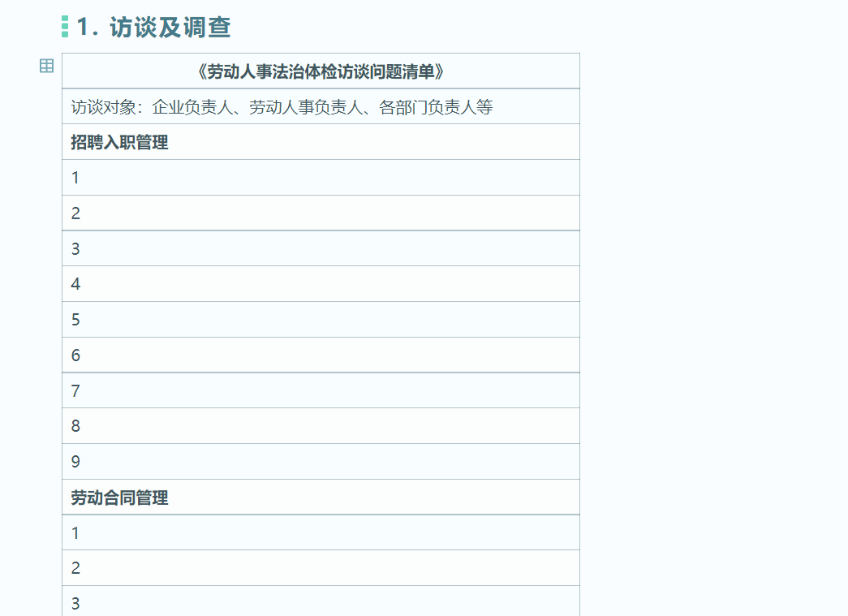Image resolution: width=848 pixels, height=616 pixels.
Task: Click the title 《劳动人事法治体检访谈问题清单》
Action: (321, 71)
